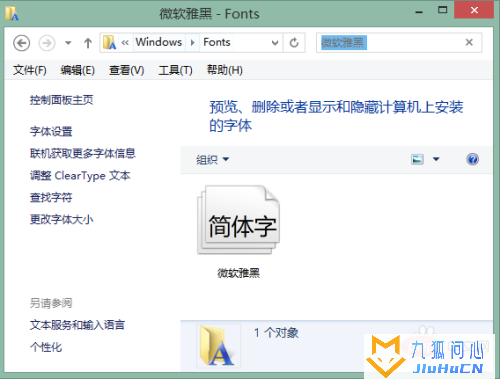This screenshot has width=500, height=379.
Task: Click the Fonts folder icon in details pane
Action: [x=218, y=346]
